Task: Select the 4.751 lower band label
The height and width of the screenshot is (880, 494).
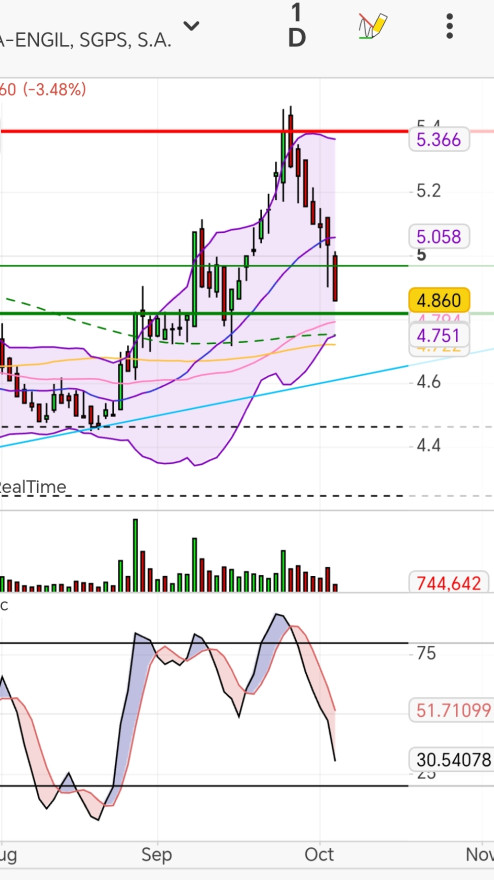Action: (x=439, y=336)
